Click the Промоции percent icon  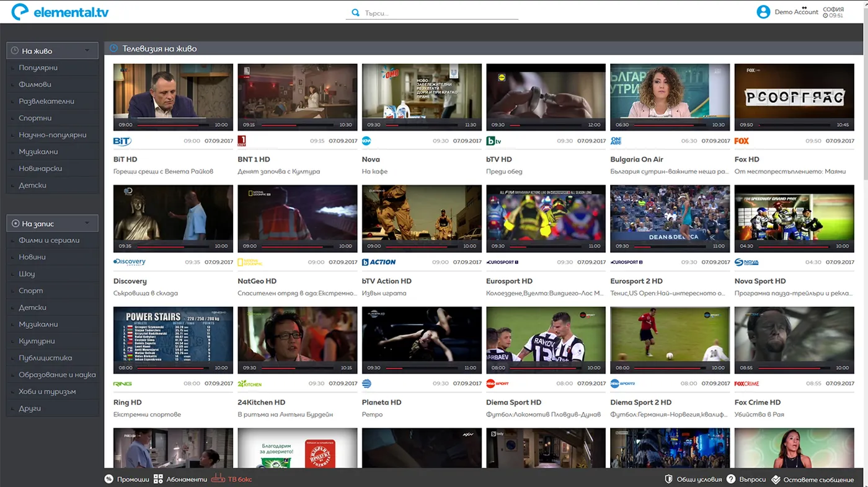coord(108,479)
